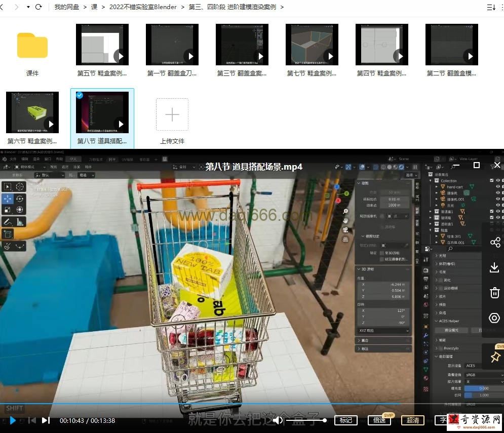Toggle the Collection exclude checkbox in outliner
Screen dimensions: 504x433
pos(491,181)
